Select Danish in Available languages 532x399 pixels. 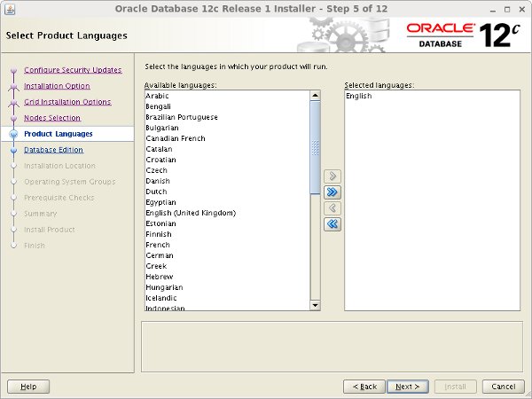pyautogui.click(x=227, y=181)
